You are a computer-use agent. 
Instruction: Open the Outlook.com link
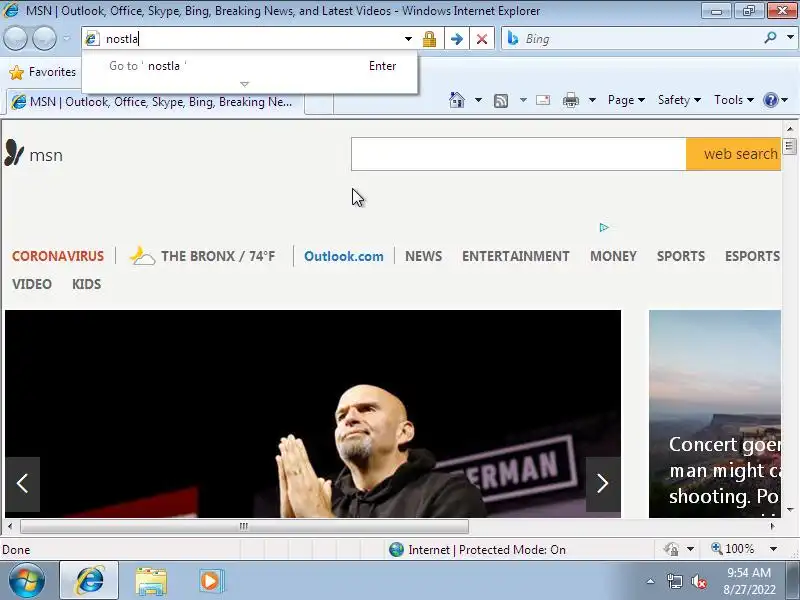tap(343, 256)
